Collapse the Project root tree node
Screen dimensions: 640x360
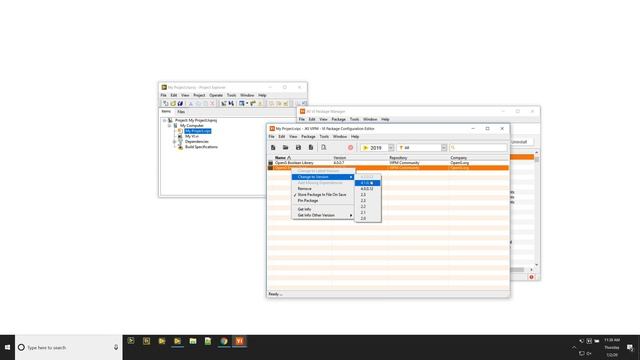(x=164, y=120)
